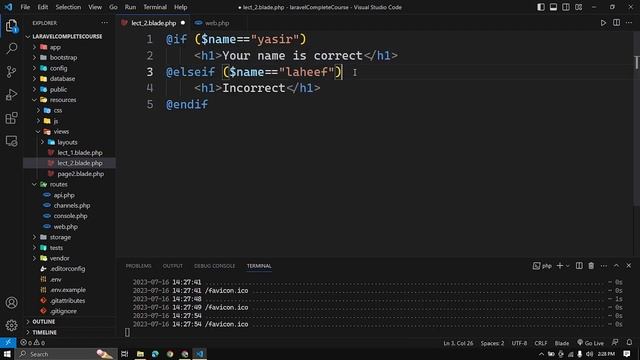Maximize the panel size chevron
The height and width of the screenshot is (360, 640).
point(616,266)
